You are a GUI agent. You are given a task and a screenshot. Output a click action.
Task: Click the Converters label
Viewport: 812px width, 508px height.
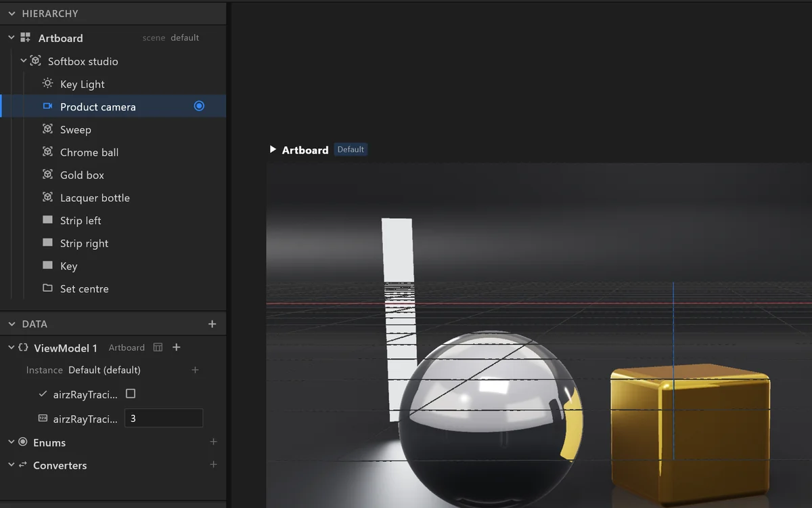coord(60,465)
